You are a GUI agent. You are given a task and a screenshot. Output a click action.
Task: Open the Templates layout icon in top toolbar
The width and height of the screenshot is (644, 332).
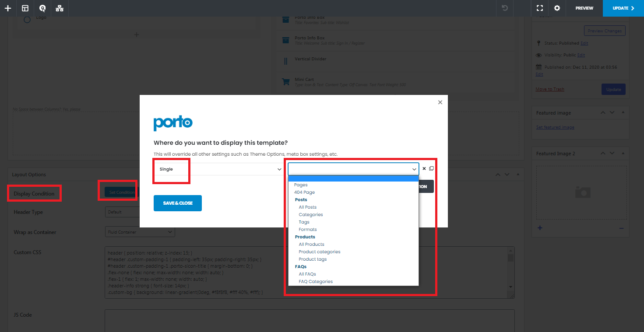[25, 8]
